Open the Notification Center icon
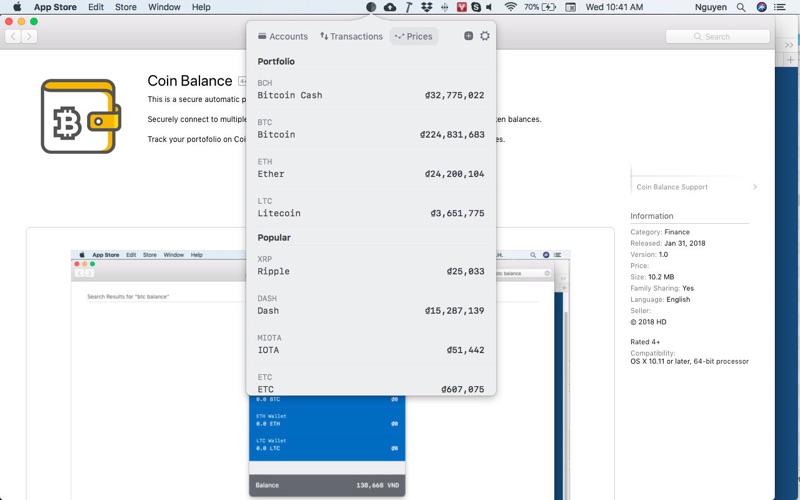 point(780,7)
